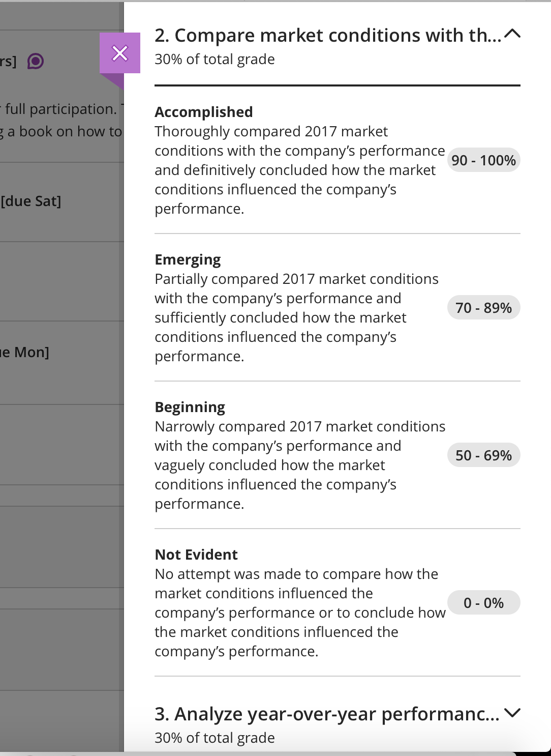Pick the 50 - 69% score range
Image resolution: width=551 pixels, height=756 pixels.
484,455
